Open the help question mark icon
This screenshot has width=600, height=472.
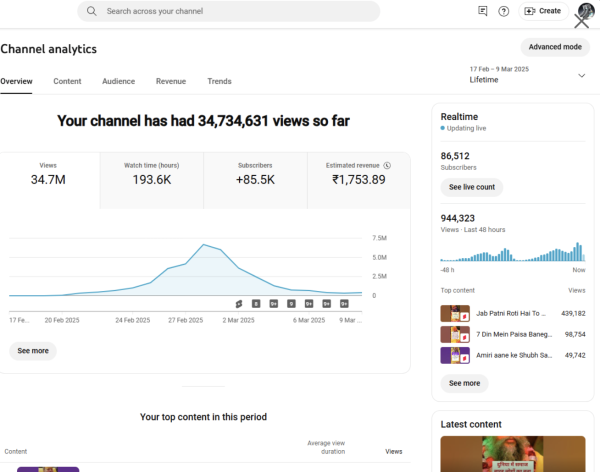tap(504, 11)
